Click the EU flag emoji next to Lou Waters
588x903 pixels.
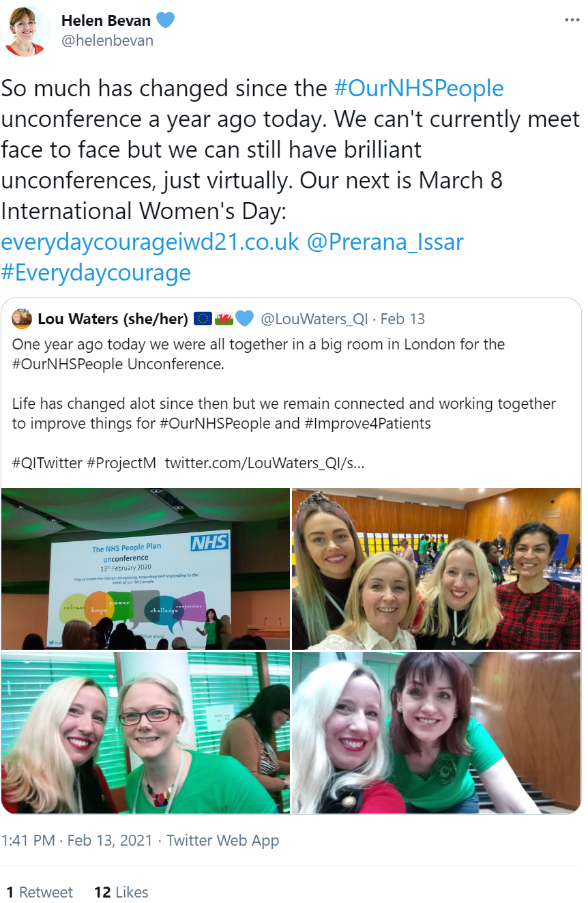203,319
